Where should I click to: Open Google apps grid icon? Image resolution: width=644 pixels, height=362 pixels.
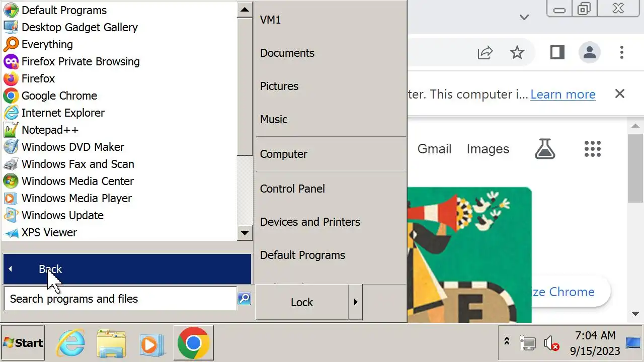pyautogui.click(x=593, y=149)
